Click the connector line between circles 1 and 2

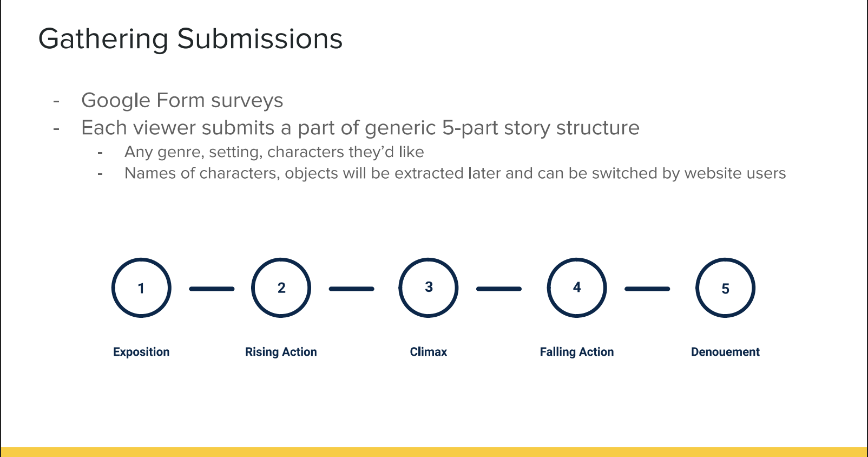click(x=212, y=289)
